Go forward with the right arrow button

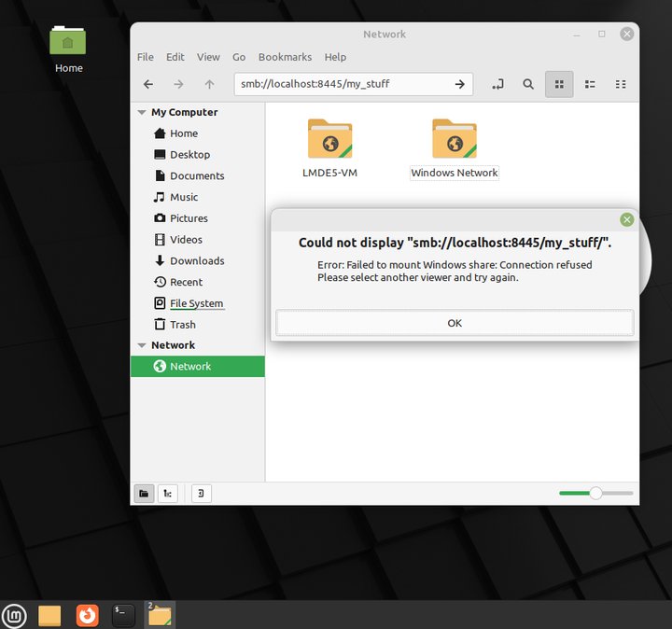pyautogui.click(x=178, y=84)
